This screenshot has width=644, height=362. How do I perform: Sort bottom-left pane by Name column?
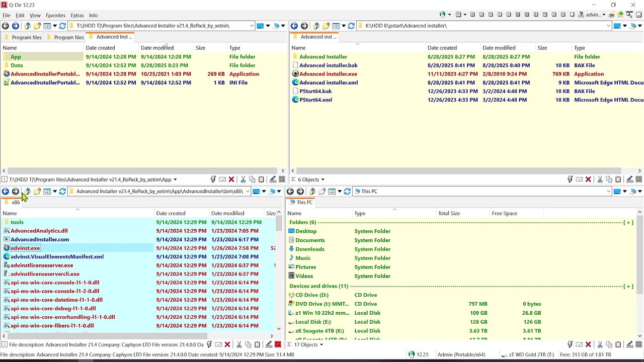point(77,213)
